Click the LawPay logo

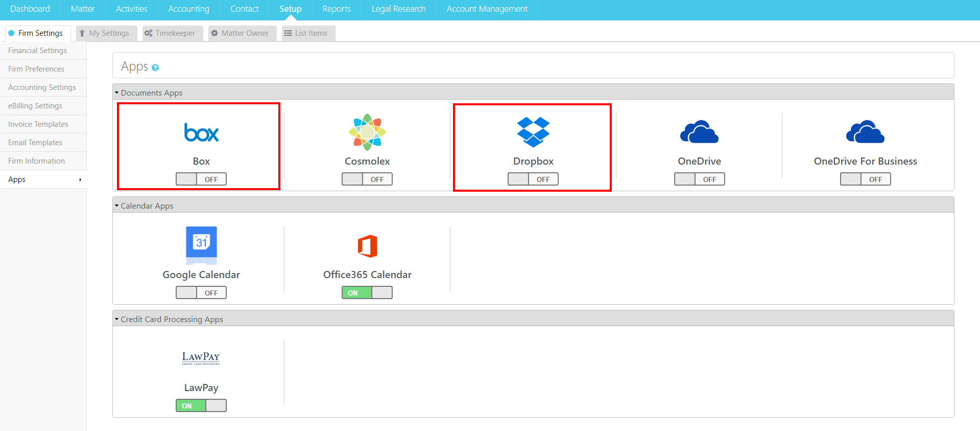point(201,358)
